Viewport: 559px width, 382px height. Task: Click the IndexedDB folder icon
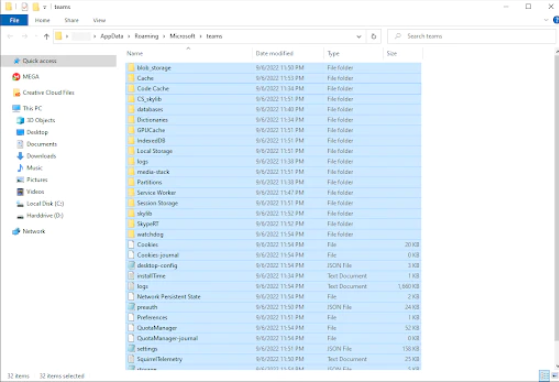pos(131,140)
